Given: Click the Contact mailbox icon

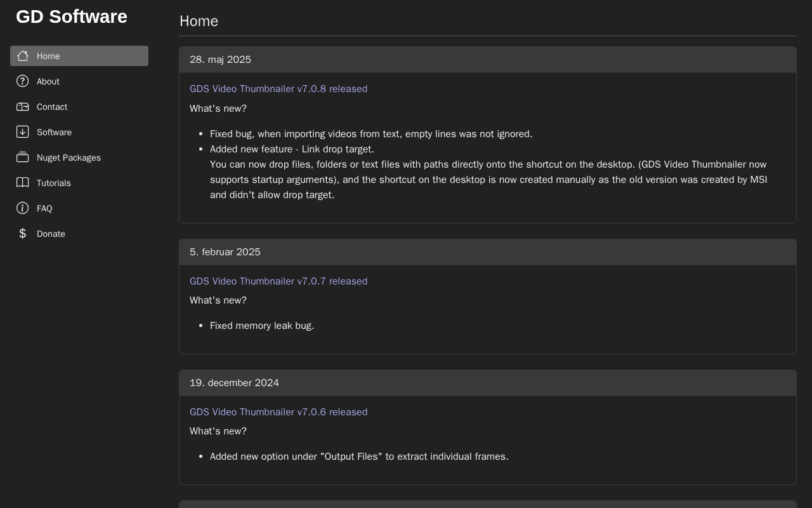Looking at the screenshot, I should pos(23,107).
